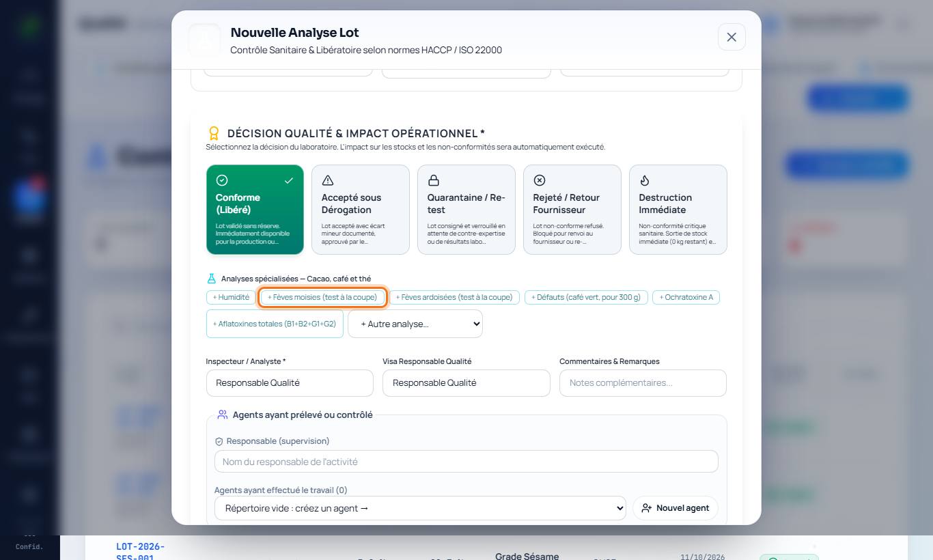Select the Quarantaine / Re-test decision card
The height and width of the screenshot is (560, 933).
pos(466,210)
